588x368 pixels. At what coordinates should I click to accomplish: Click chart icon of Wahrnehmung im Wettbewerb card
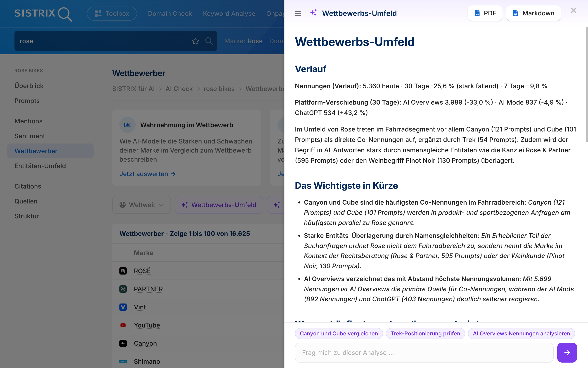coord(127,125)
